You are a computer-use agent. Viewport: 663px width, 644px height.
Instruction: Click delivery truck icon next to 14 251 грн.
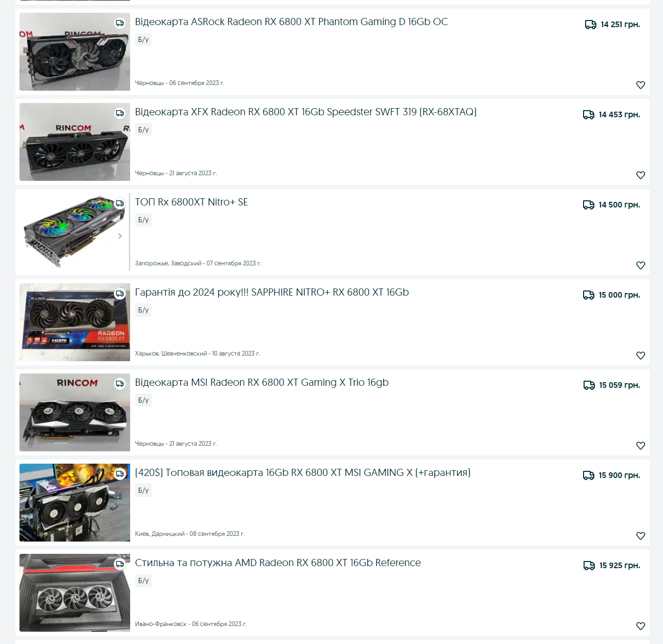590,25
